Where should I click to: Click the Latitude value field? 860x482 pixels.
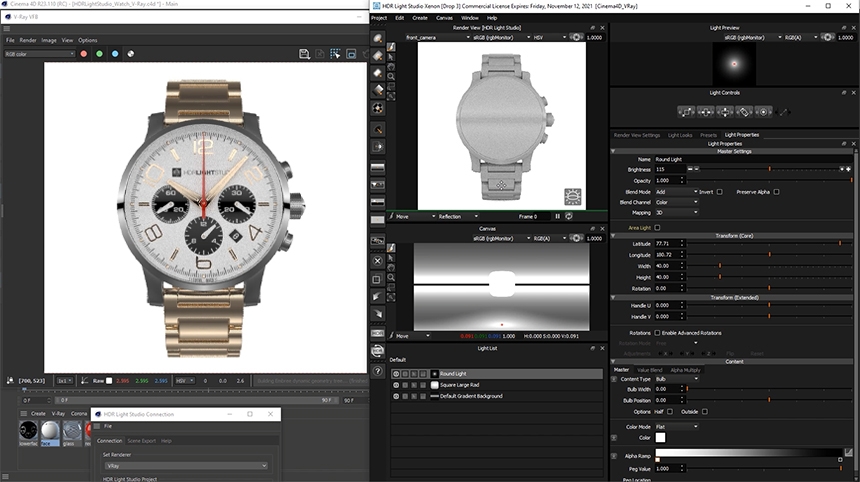[667, 243]
